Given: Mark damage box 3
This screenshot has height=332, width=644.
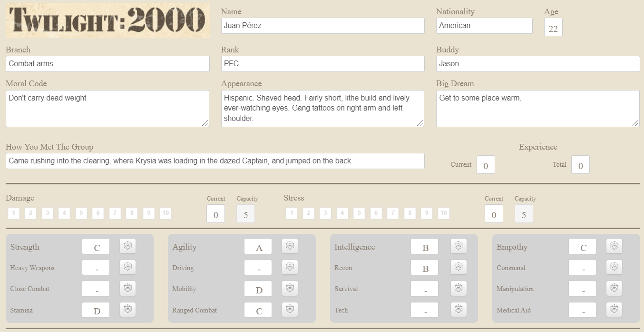Looking at the screenshot, I should click(47, 213).
